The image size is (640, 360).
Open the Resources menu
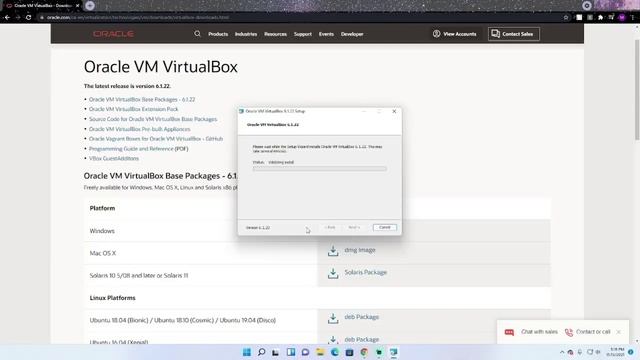pyautogui.click(x=275, y=34)
